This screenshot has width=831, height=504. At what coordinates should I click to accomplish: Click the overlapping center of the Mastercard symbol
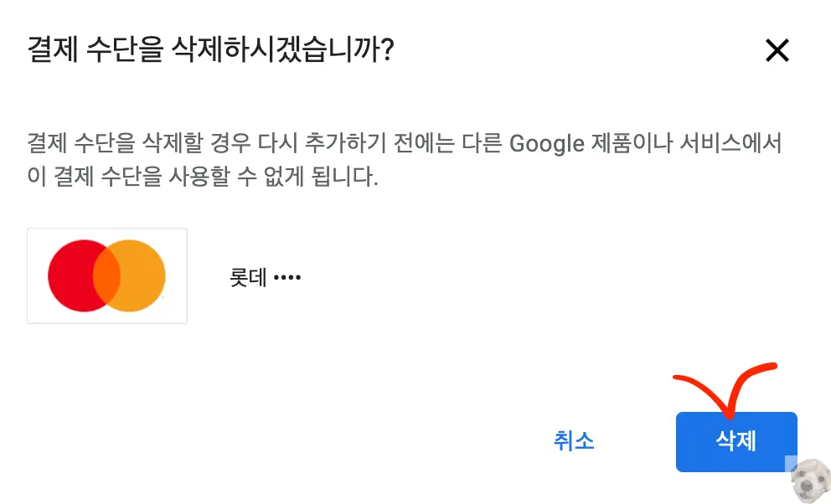(x=106, y=275)
